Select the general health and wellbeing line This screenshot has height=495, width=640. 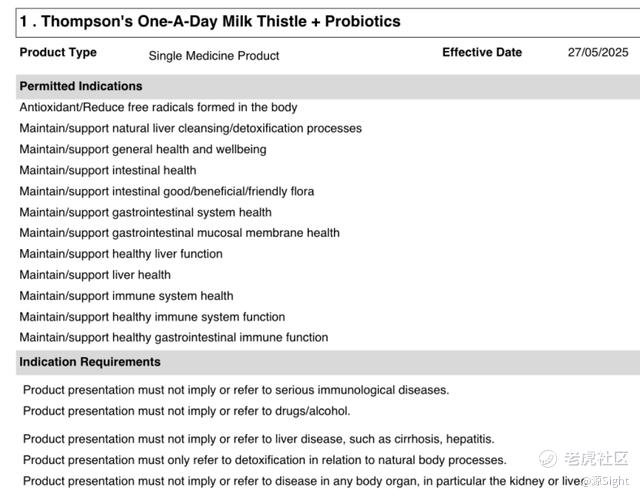(x=143, y=149)
